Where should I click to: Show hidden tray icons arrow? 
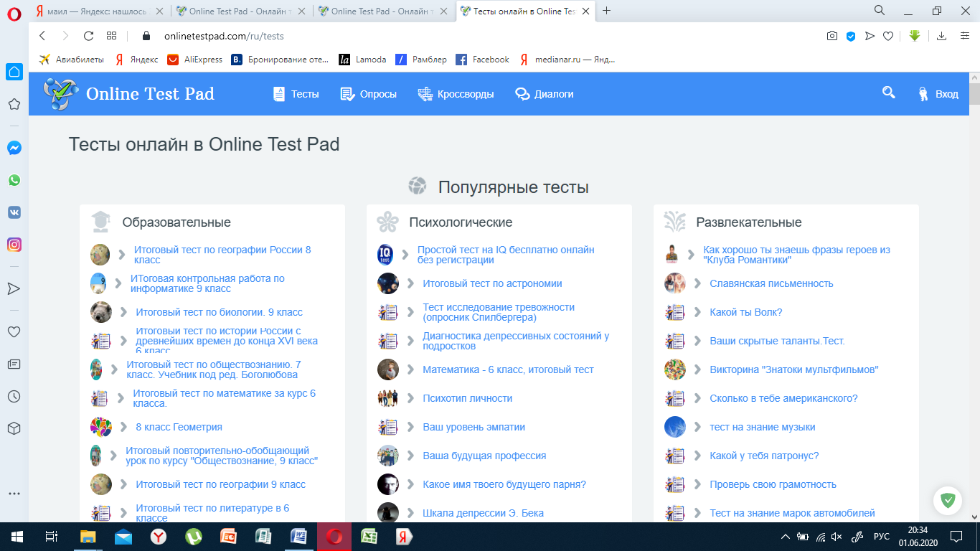click(x=787, y=537)
